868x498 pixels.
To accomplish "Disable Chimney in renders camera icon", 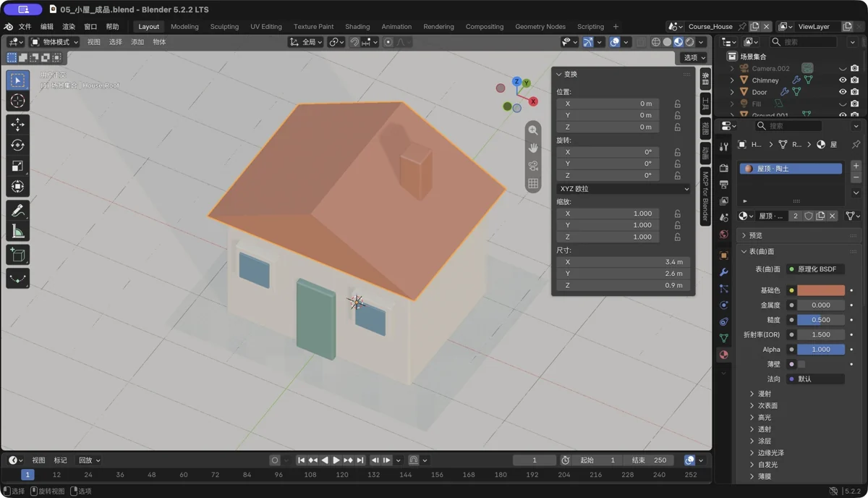I will (855, 80).
